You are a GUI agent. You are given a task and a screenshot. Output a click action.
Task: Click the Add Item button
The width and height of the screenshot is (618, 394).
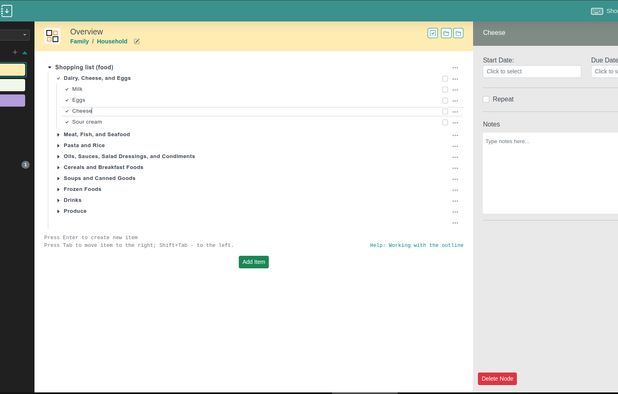[253, 262]
